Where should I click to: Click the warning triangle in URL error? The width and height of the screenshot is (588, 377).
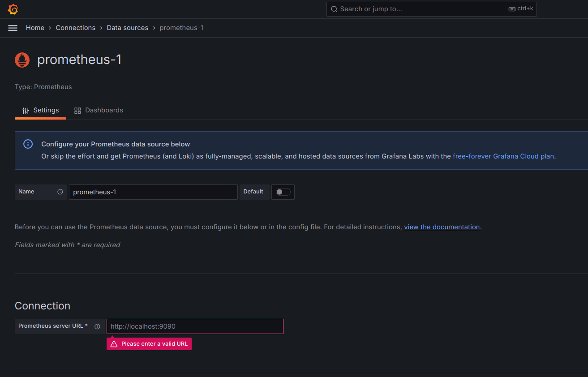point(114,344)
